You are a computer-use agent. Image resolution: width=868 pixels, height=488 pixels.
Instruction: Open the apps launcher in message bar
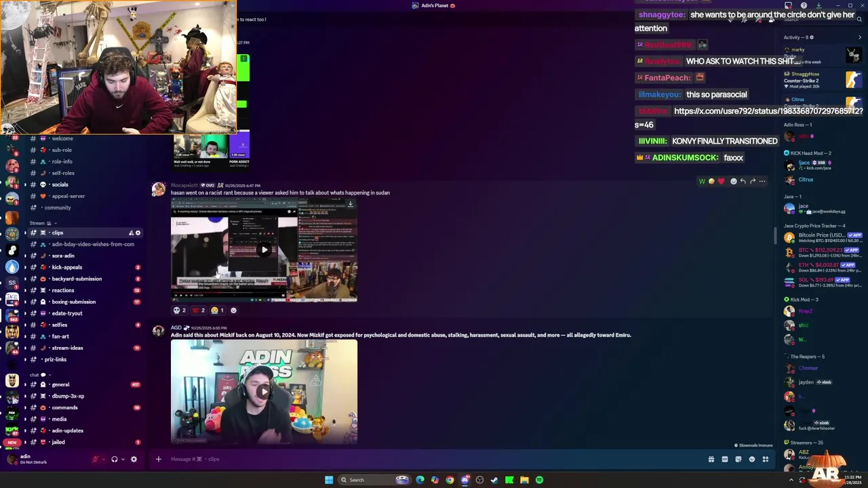765,460
